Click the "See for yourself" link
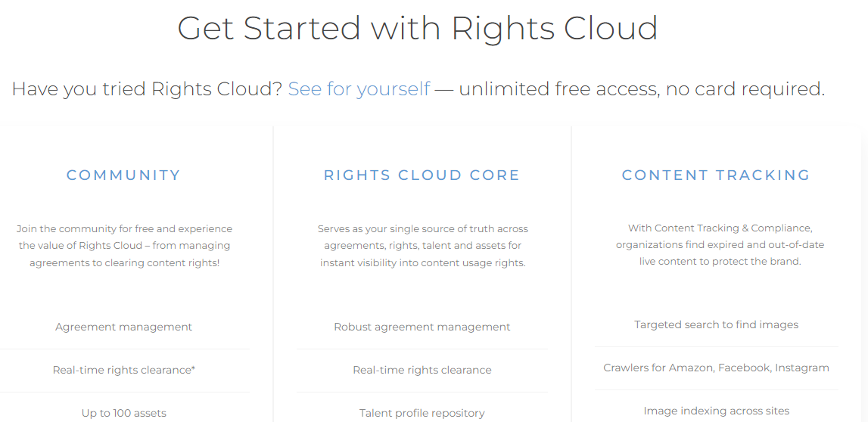The width and height of the screenshot is (868, 422). pos(359,89)
